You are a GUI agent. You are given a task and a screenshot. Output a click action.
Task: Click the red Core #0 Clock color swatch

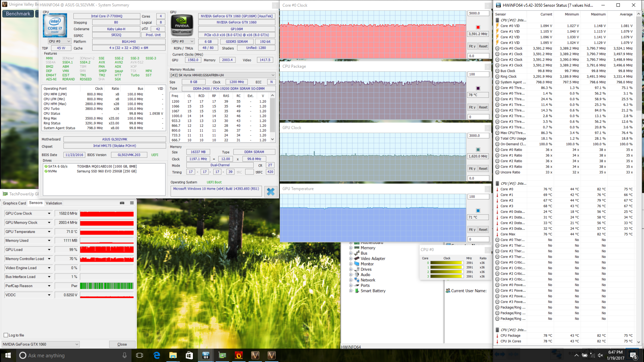point(478,27)
